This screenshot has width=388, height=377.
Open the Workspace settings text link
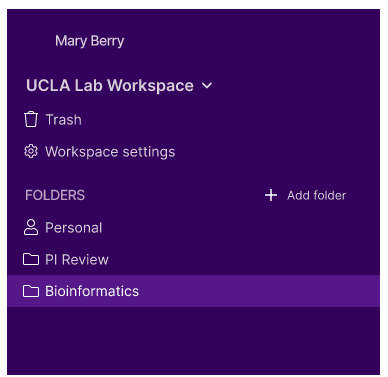pyautogui.click(x=110, y=152)
